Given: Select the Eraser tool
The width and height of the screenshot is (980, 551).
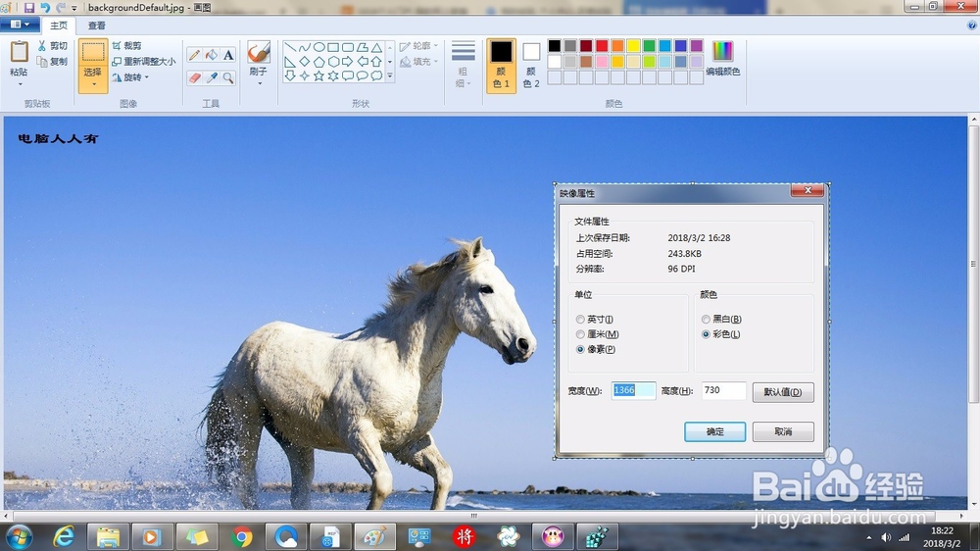Looking at the screenshot, I should (194, 77).
